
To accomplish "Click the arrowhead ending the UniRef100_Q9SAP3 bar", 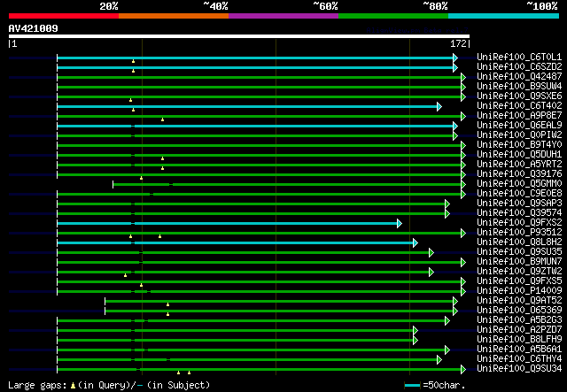I will 447,204.
